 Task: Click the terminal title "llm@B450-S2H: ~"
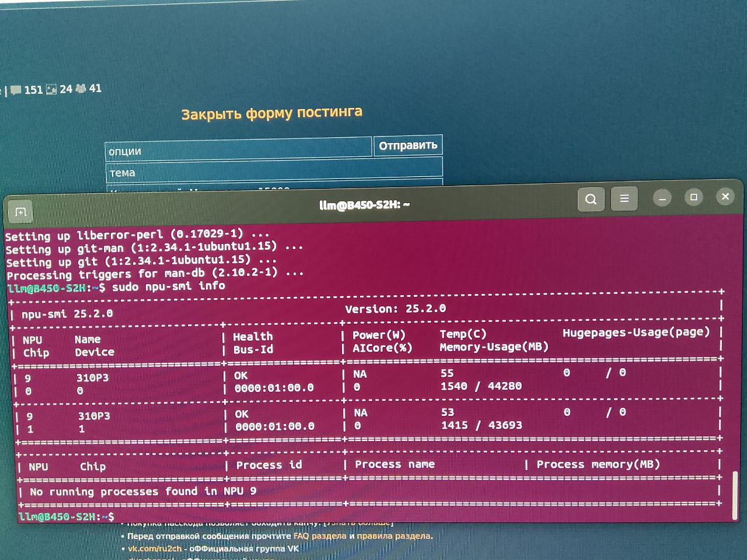[364, 205]
